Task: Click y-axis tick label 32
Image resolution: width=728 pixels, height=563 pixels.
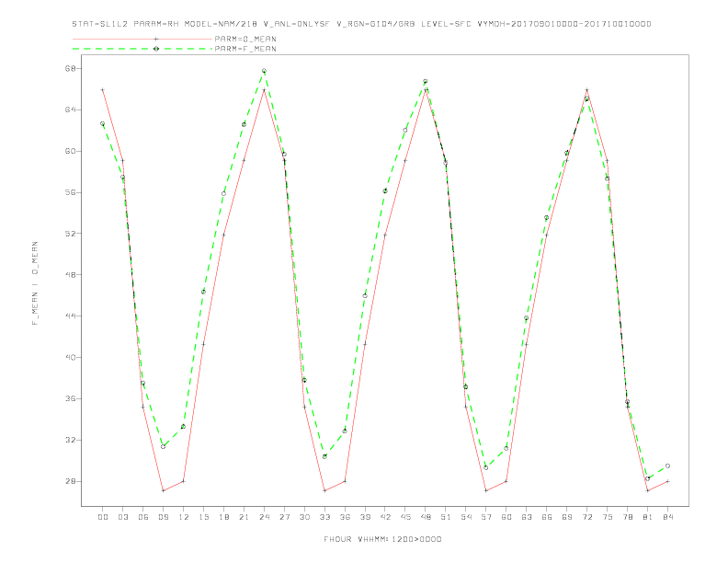Action: 70,440
